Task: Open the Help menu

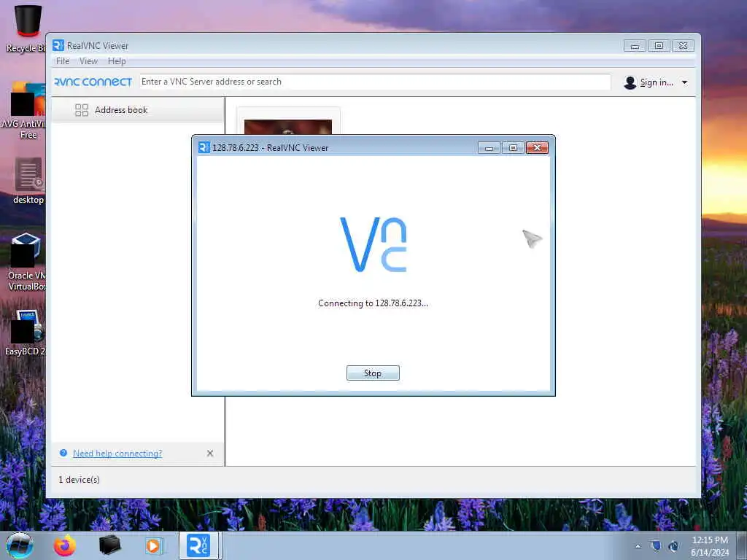Action: [117, 61]
